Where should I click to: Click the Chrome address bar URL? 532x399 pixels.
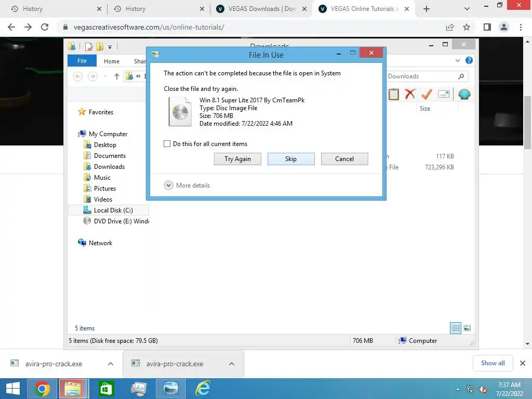[x=149, y=27]
